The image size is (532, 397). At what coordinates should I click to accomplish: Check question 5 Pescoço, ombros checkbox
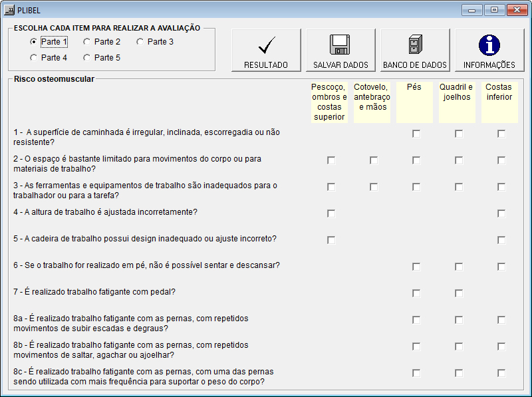[x=331, y=240]
